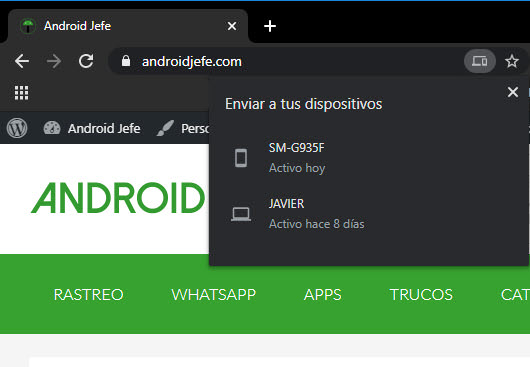Image resolution: width=530 pixels, height=367 pixels.
Task: Bookmark this page with star icon
Action: tap(512, 61)
